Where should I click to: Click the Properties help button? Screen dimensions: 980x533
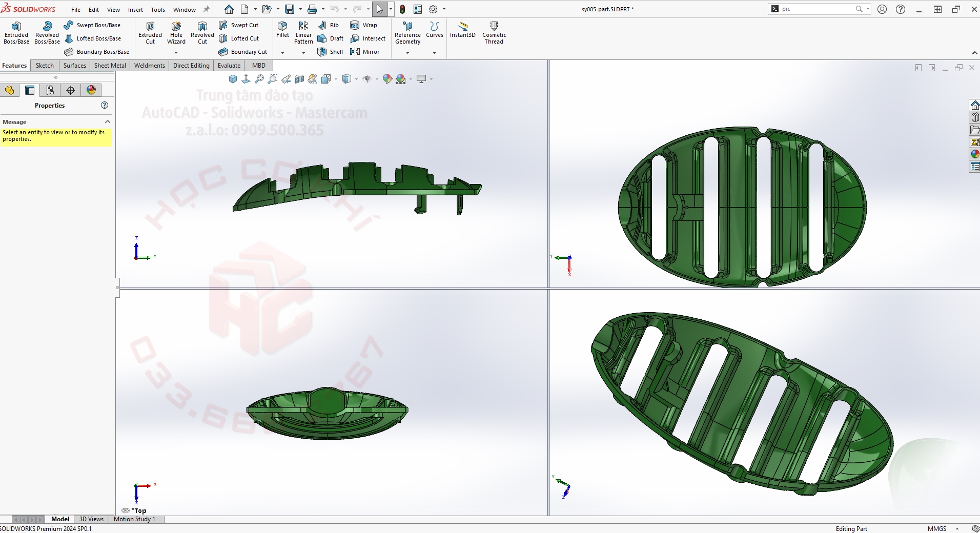click(105, 105)
